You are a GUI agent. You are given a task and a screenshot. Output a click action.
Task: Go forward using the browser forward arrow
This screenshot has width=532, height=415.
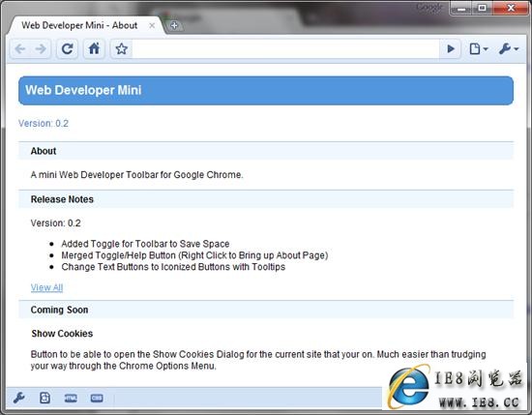41,49
